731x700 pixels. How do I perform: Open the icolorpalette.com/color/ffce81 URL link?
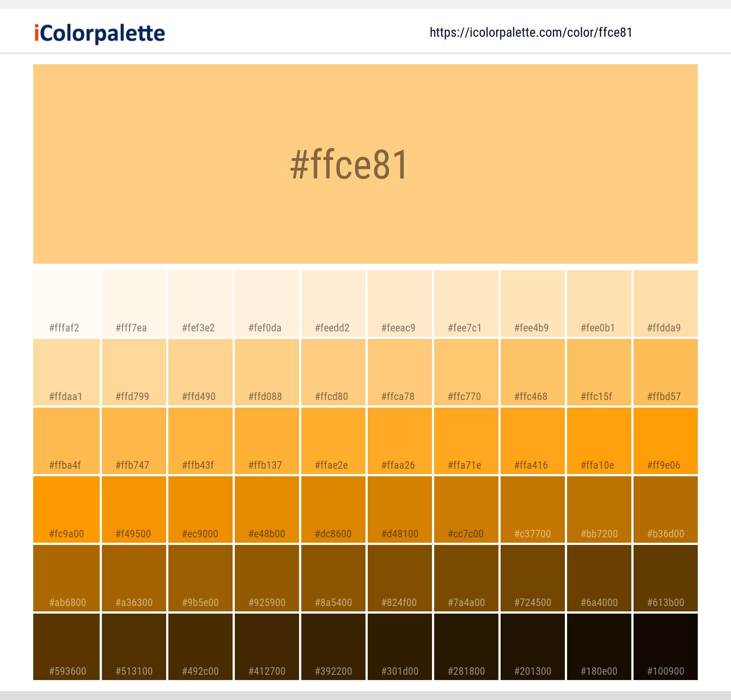point(531,32)
